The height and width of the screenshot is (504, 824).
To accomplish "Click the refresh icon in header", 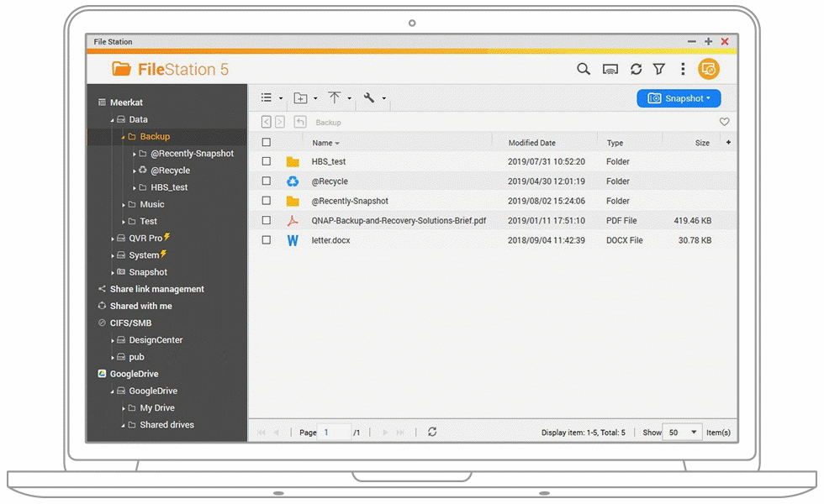I will click(636, 70).
